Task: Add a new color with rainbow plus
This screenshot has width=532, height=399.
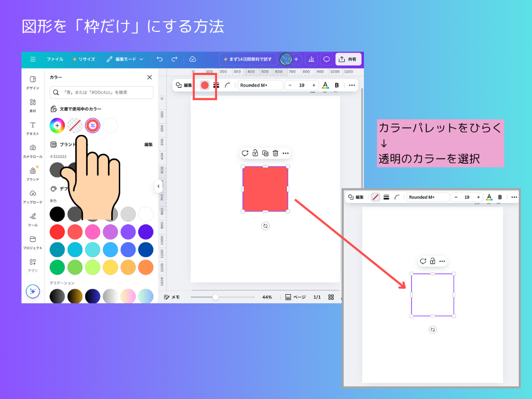Action: click(57, 126)
